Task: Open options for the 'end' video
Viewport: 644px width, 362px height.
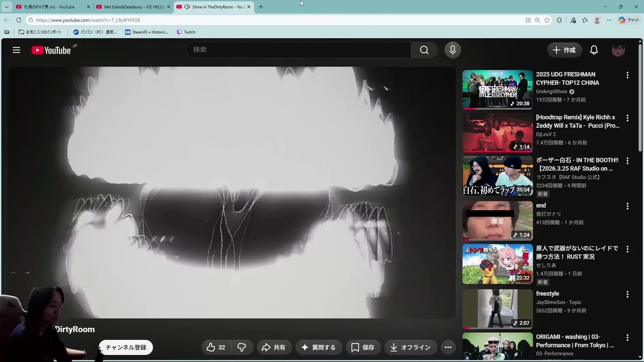Action: pyautogui.click(x=627, y=206)
